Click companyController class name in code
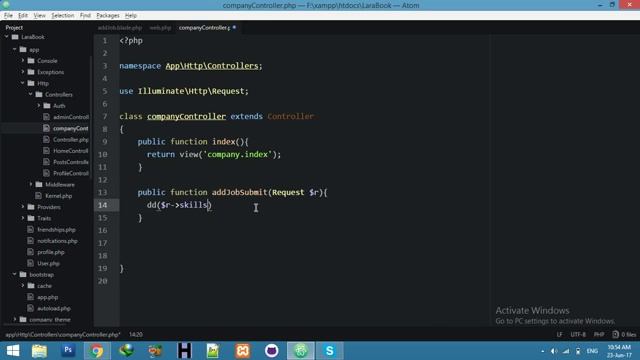The width and height of the screenshot is (640, 360). pyautogui.click(x=186, y=116)
